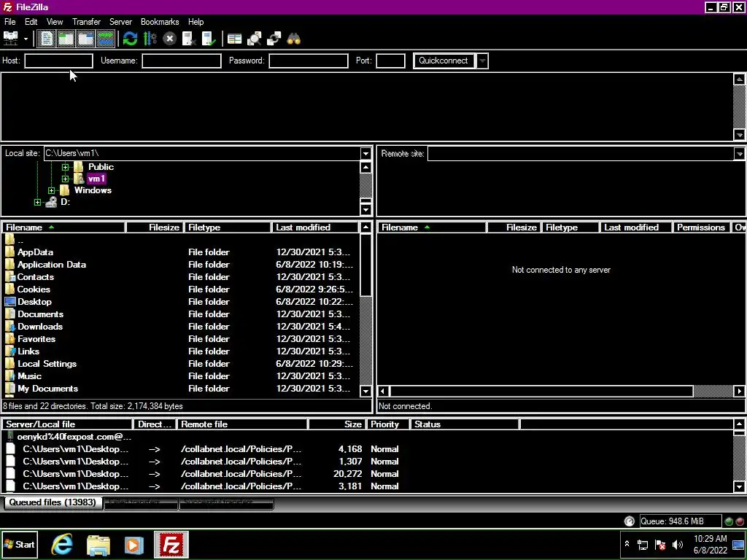
Task: Open directory listing filters colored-list icon
Action: 234,39
